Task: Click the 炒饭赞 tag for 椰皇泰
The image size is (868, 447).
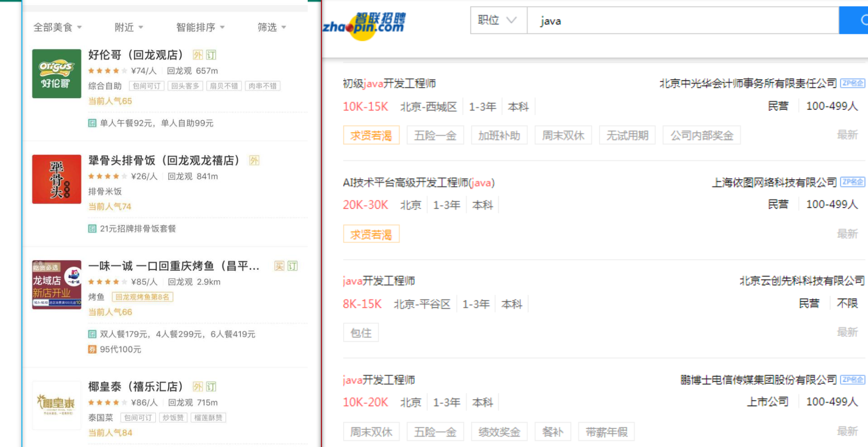Action: coord(173,417)
